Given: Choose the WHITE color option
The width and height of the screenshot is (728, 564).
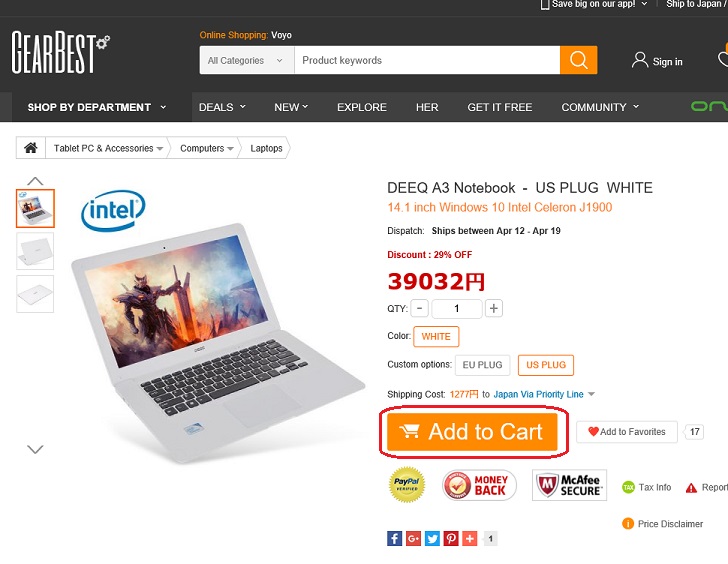Looking at the screenshot, I should pyautogui.click(x=436, y=337).
